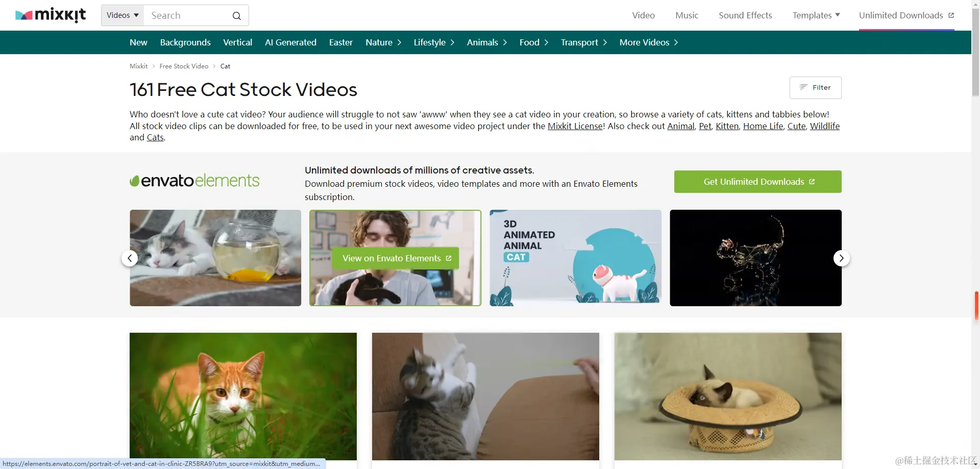This screenshot has width=980, height=469.
Task: Open the Video section
Action: coord(643,15)
